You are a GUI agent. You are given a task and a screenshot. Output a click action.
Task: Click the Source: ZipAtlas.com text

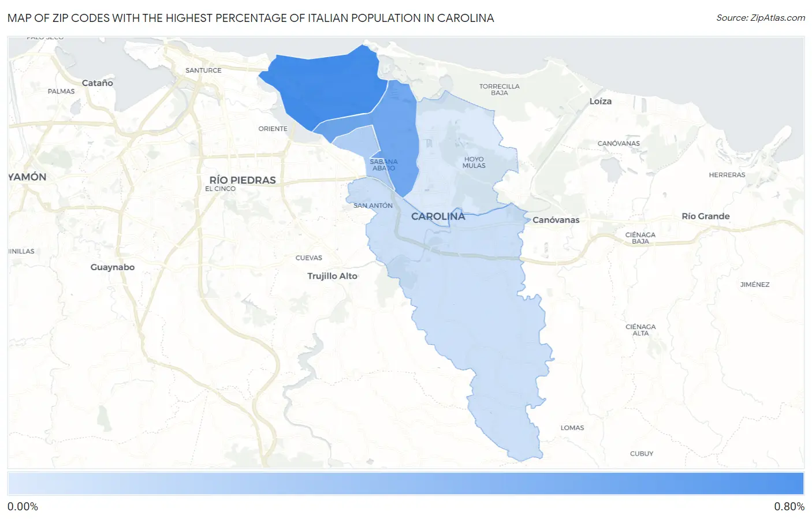[x=761, y=18]
